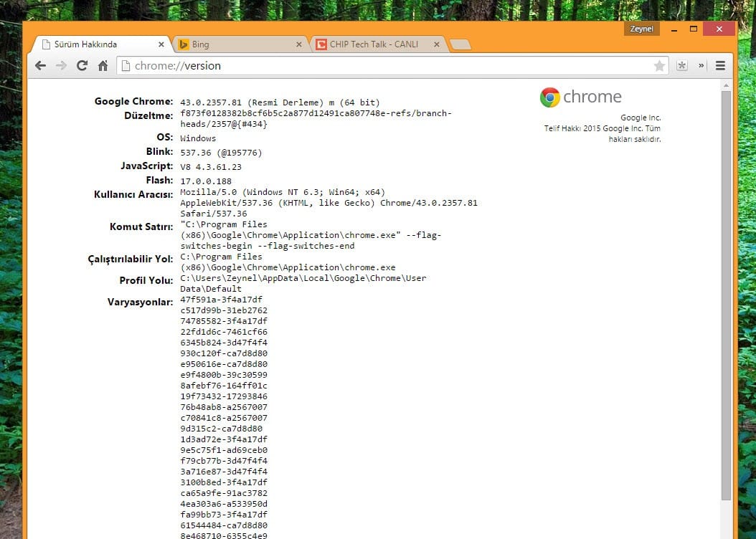Click variation 8afebf76-164ff01c
756x539 pixels.
(x=224, y=386)
